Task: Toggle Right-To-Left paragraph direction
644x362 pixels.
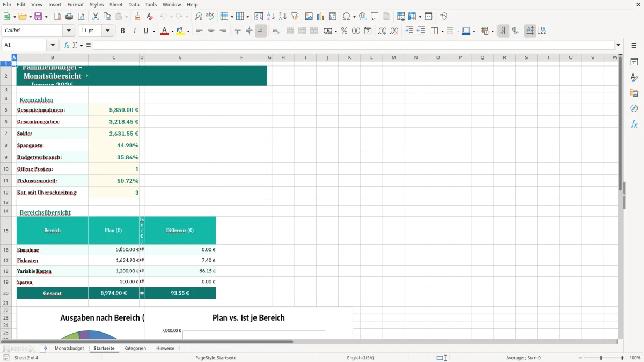Action: point(515,31)
